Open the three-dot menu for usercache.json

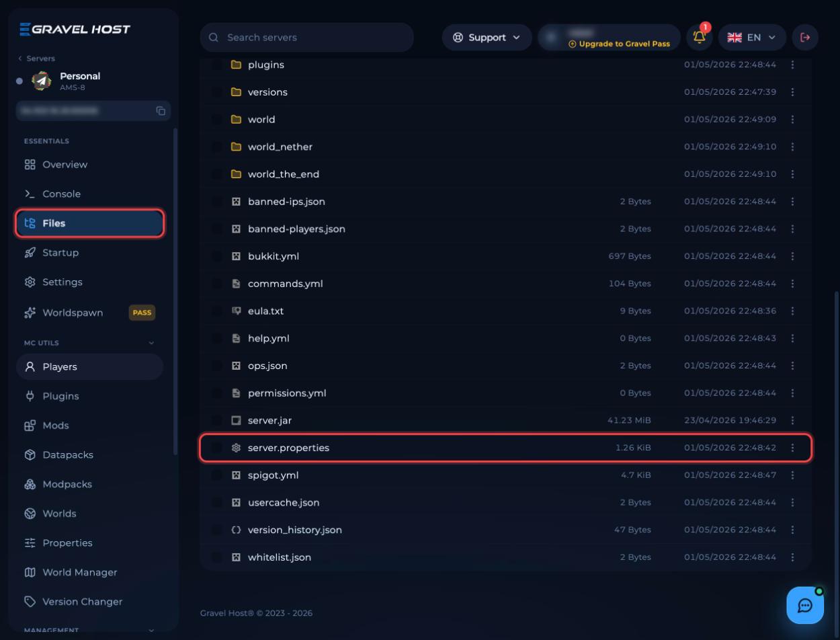click(x=792, y=503)
